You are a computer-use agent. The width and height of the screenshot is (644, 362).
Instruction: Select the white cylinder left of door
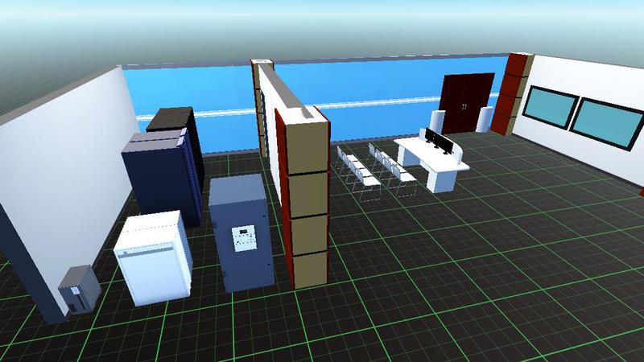coord(440,121)
